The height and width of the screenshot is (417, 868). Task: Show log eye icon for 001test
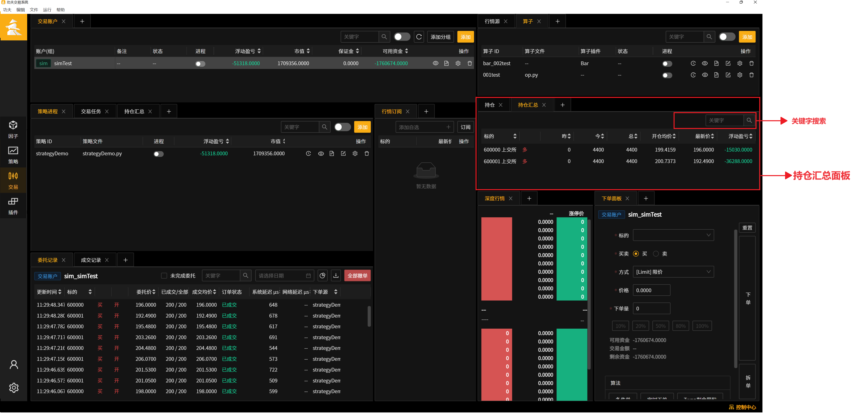click(x=705, y=75)
